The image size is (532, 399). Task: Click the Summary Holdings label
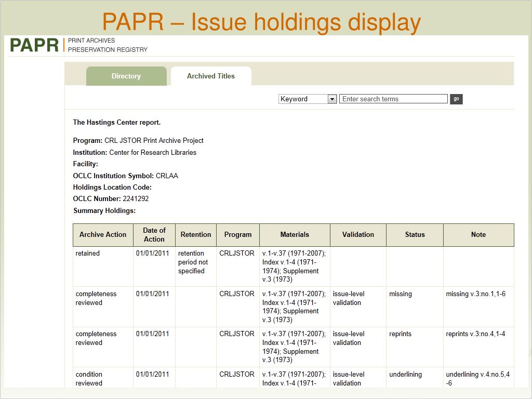tap(104, 211)
